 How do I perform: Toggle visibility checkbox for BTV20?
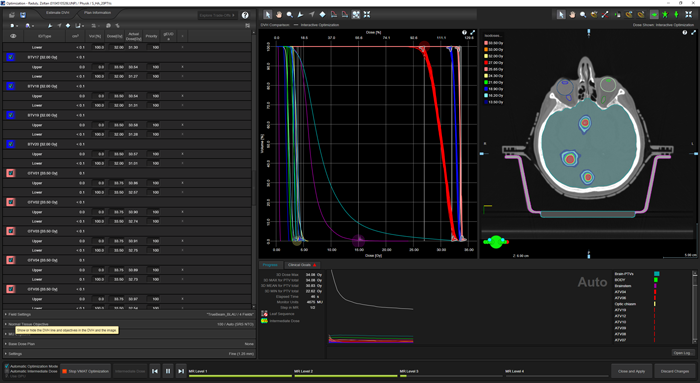point(11,144)
